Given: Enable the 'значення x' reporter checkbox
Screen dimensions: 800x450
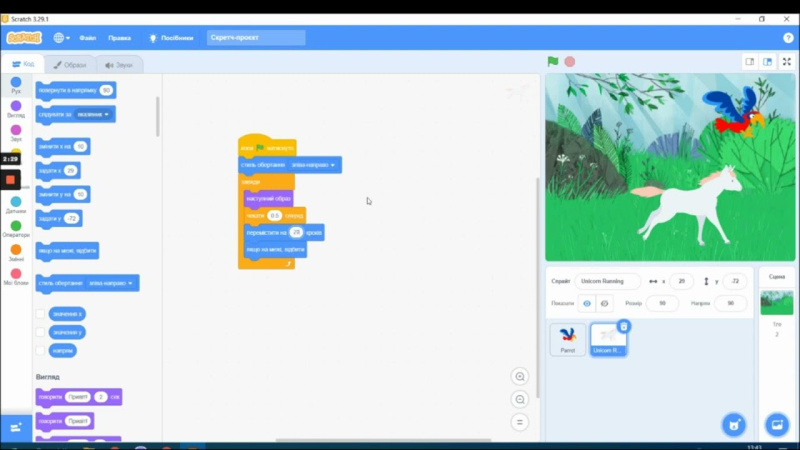Looking at the screenshot, I should 41,314.
